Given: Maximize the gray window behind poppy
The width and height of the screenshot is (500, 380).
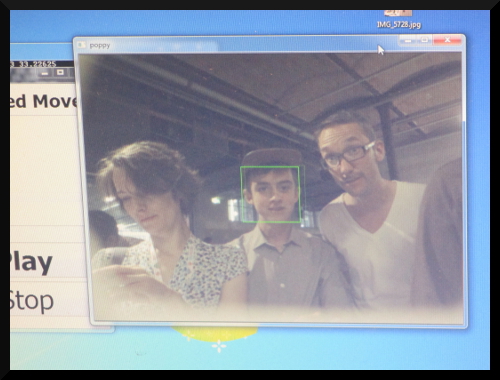Looking at the screenshot, I should point(60,72).
